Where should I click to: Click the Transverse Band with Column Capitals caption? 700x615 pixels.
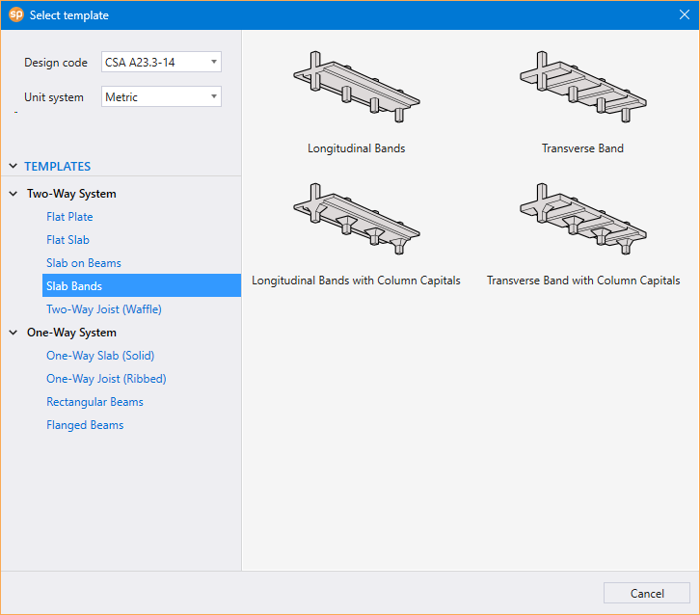[583, 281]
